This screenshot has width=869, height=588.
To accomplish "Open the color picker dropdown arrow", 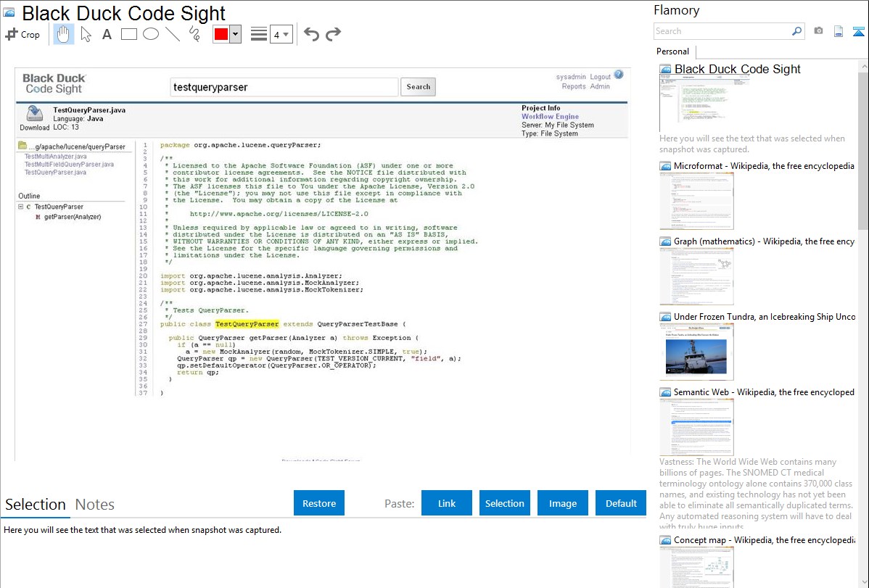I will (235, 34).
